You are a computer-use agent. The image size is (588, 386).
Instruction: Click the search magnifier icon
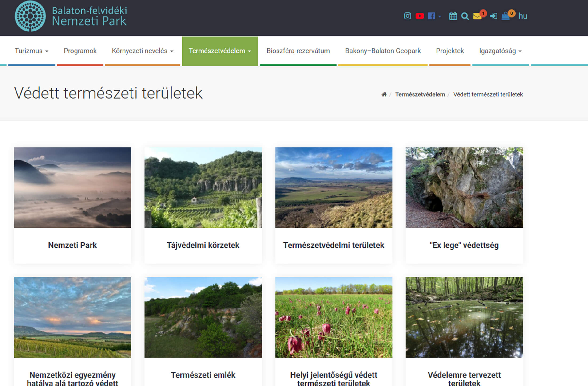pyautogui.click(x=465, y=16)
